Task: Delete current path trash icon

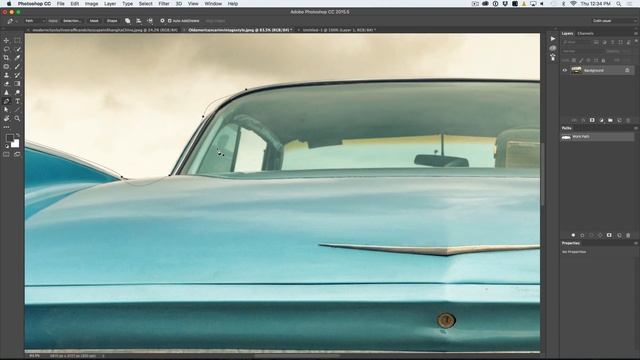Action: click(x=628, y=235)
